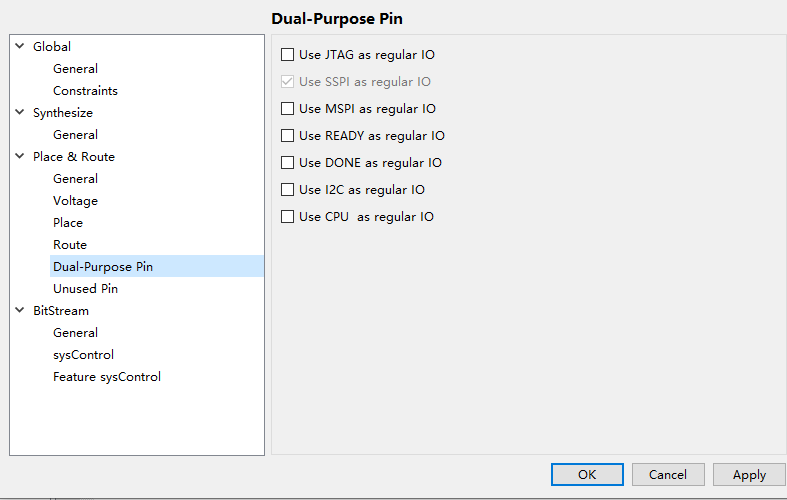Viewport: 787px width, 500px height.
Task: Open the Route settings page
Action: point(70,245)
